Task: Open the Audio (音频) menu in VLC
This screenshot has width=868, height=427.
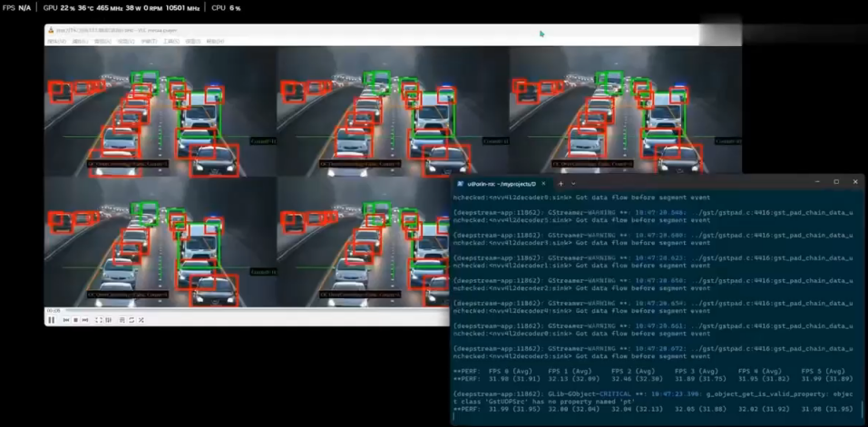Action: coord(102,41)
